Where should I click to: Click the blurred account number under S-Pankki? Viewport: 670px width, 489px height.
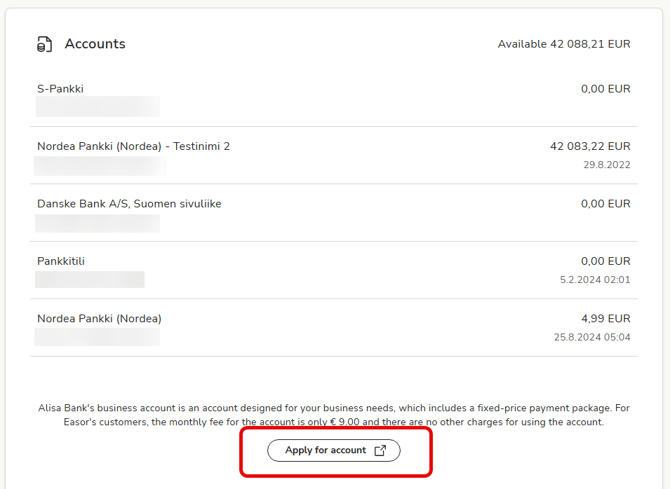point(98,106)
